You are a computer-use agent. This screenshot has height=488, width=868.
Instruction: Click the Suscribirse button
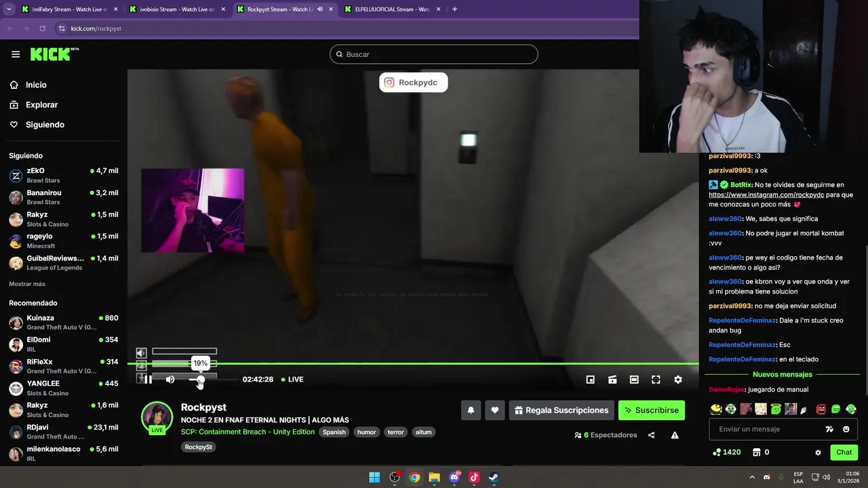(x=652, y=410)
